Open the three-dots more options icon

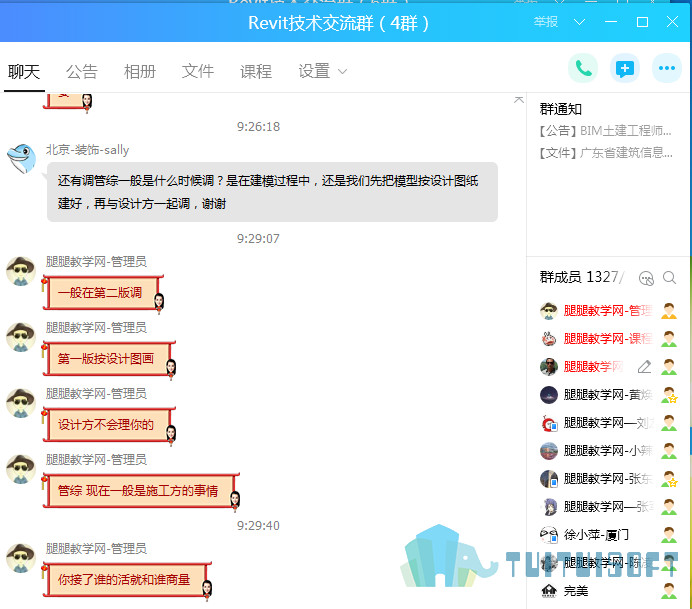pos(666,68)
